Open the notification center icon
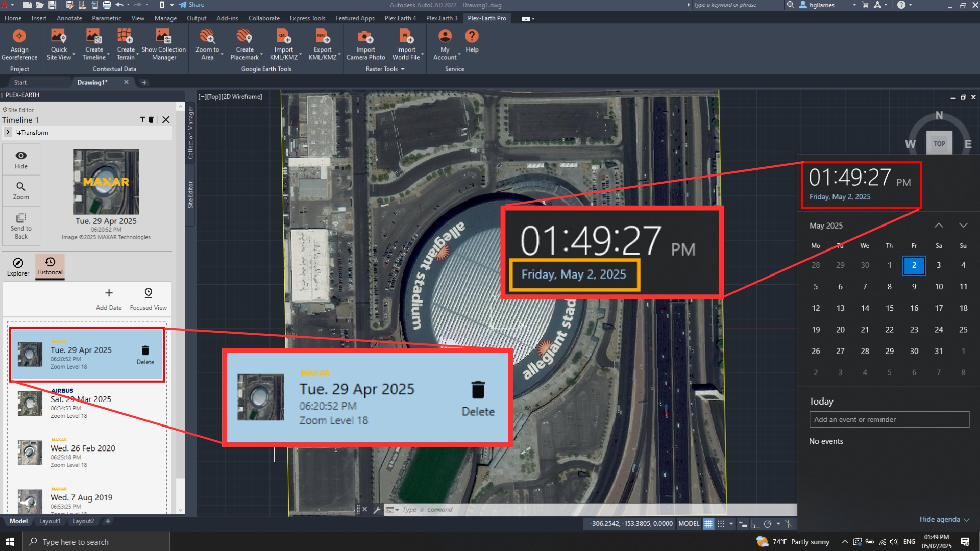 (965, 542)
